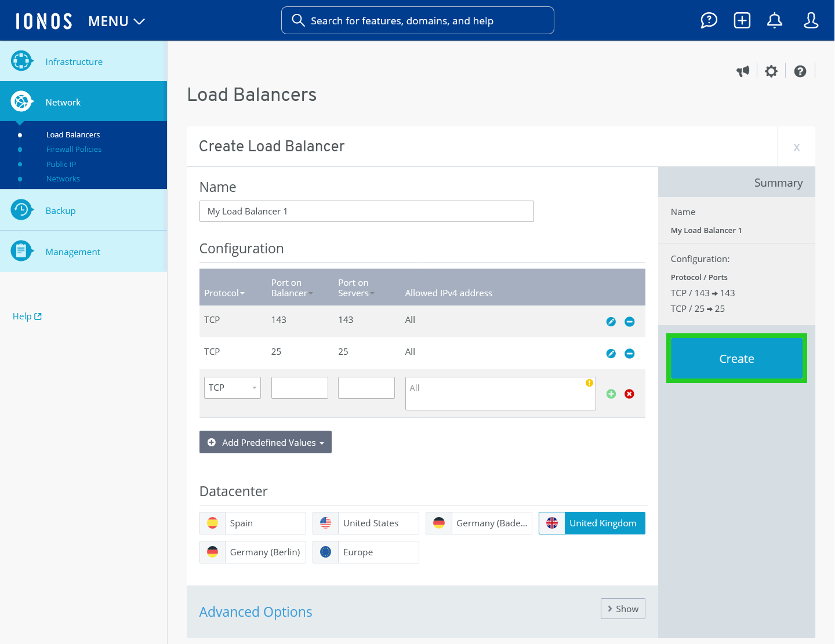The height and width of the screenshot is (644, 835).
Task: Remove the TCP 25 rule
Action: point(630,353)
